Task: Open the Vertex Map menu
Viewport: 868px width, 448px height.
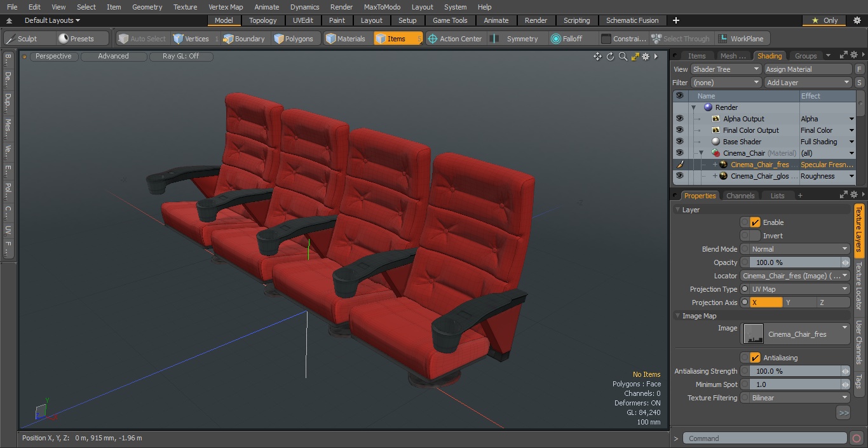Action: pos(226,7)
